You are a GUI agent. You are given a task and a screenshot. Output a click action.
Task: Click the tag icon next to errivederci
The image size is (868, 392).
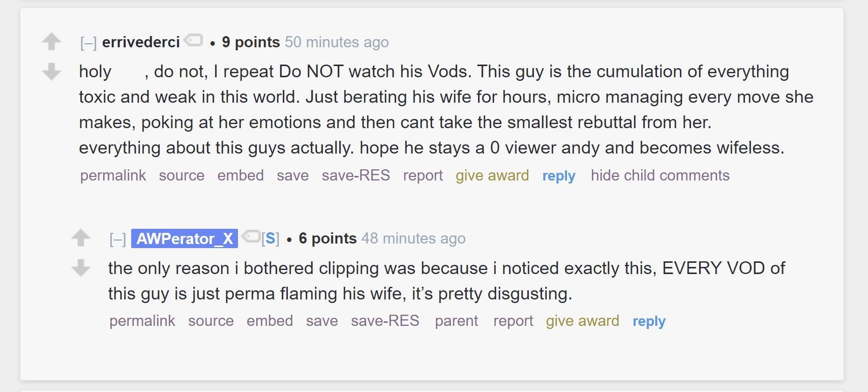tap(194, 40)
